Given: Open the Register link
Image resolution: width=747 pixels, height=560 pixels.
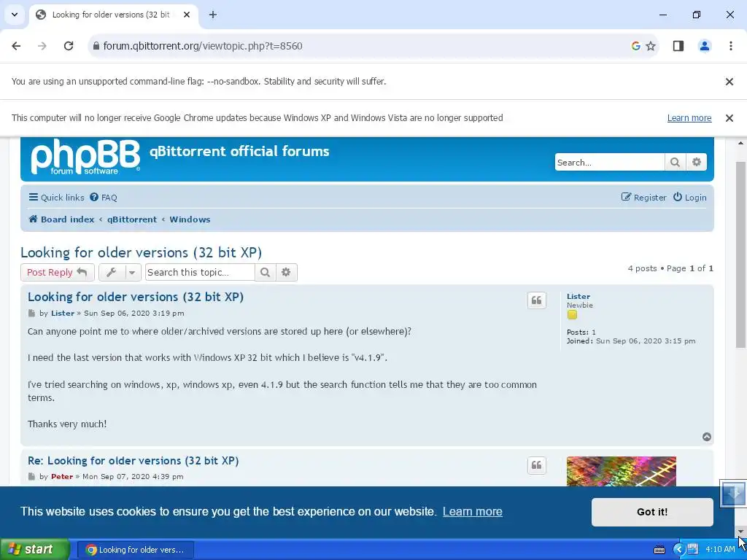Looking at the screenshot, I should pos(643,197).
